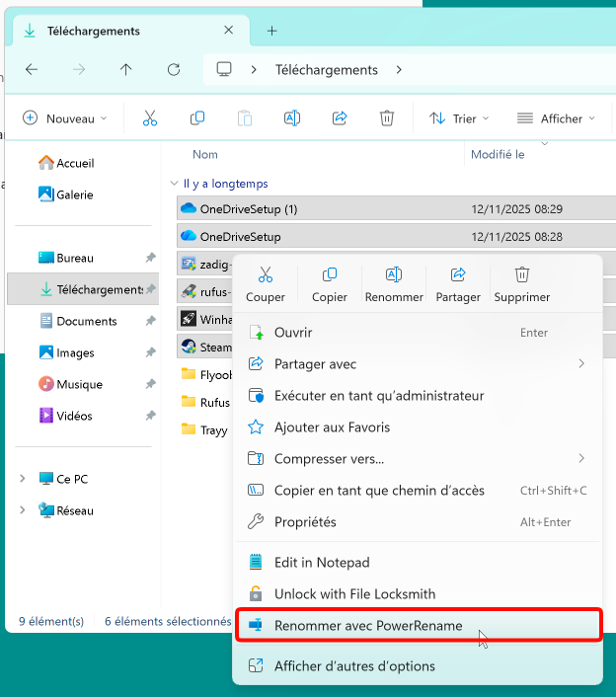Click the Couper scissors icon in context menu
The width and height of the screenshot is (616, 697).
pos(265,275)
